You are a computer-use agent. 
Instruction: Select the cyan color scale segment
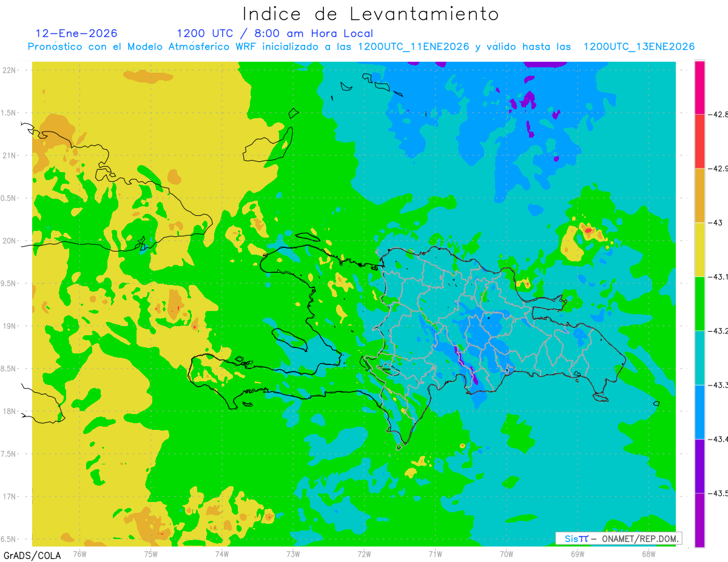(x=699, y=358)
